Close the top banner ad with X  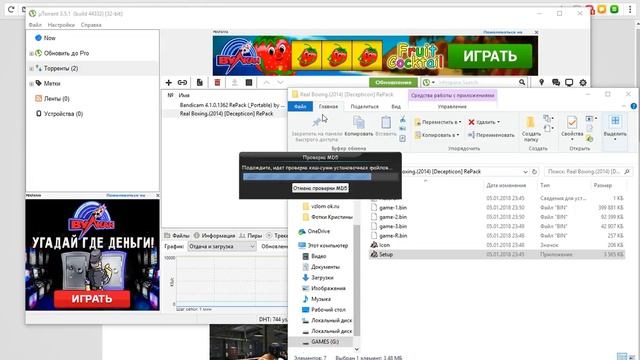pos(536,32)
